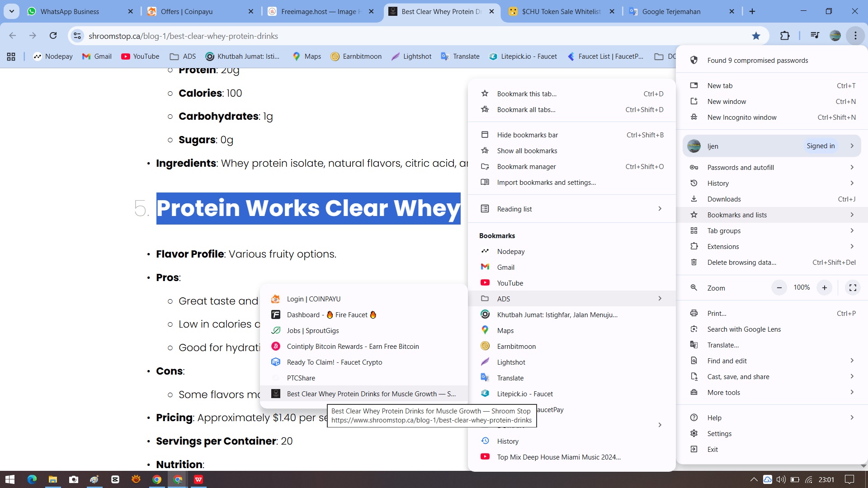
Task: Open the Extensions puzzle icon in toolbar
Action: (785, 36)
